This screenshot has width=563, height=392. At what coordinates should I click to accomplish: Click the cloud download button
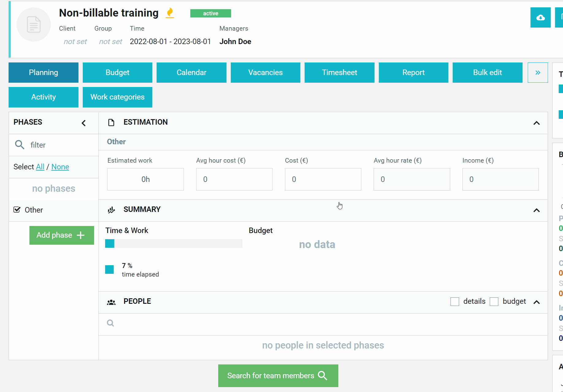540,17
